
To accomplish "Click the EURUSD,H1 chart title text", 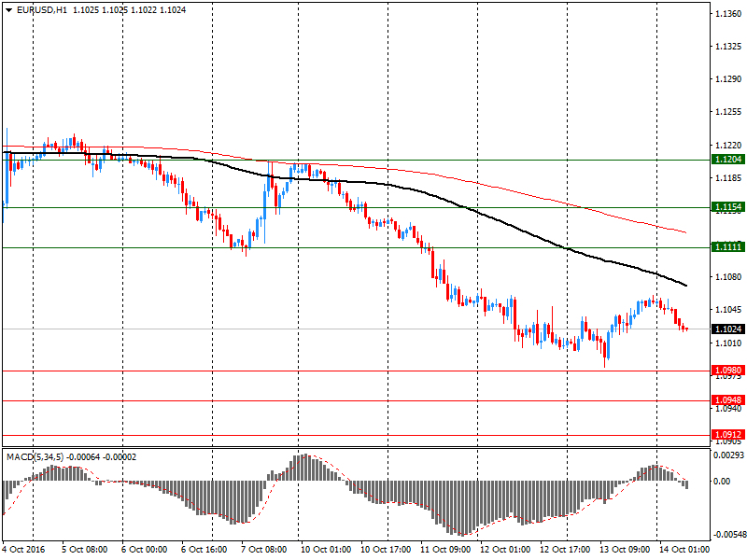I will tap(42, 10).
